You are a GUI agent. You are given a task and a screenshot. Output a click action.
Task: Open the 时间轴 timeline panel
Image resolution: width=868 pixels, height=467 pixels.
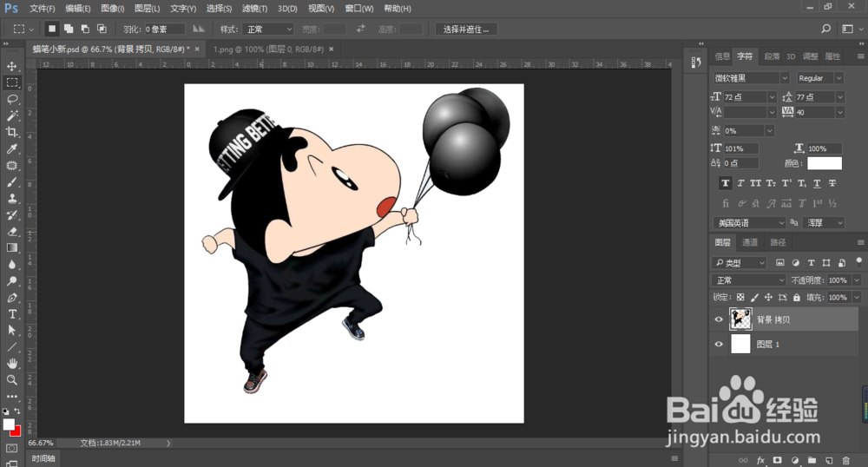(43, 458)
